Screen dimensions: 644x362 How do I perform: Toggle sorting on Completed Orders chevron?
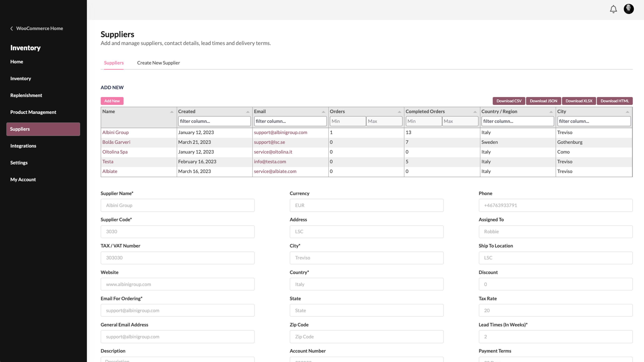(475, 112)
